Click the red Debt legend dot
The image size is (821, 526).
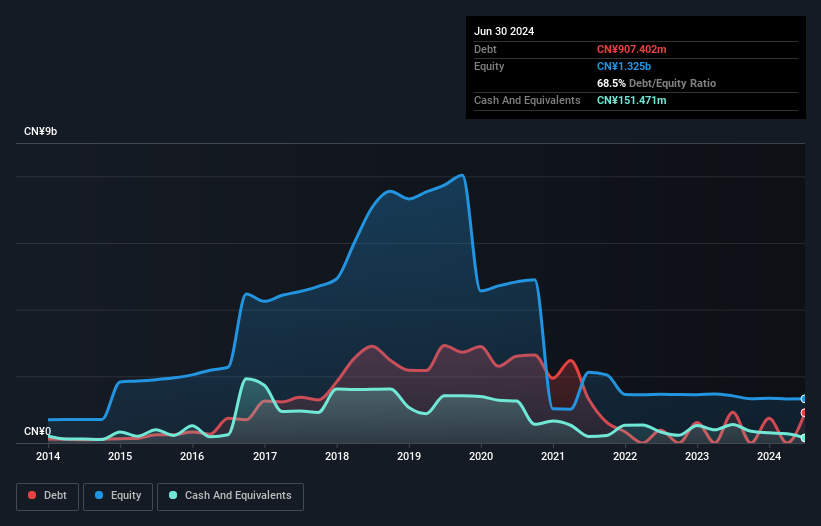pyautogui.click(x=32, y=495)
